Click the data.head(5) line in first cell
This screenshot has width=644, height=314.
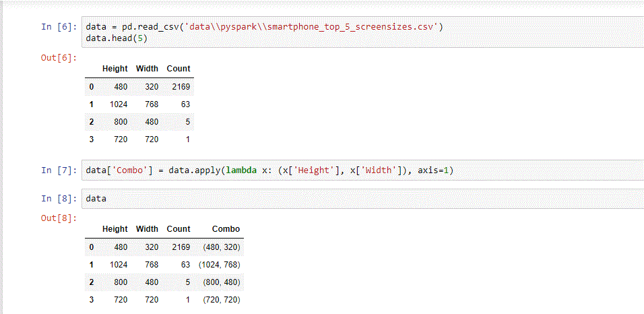point(117,38)
